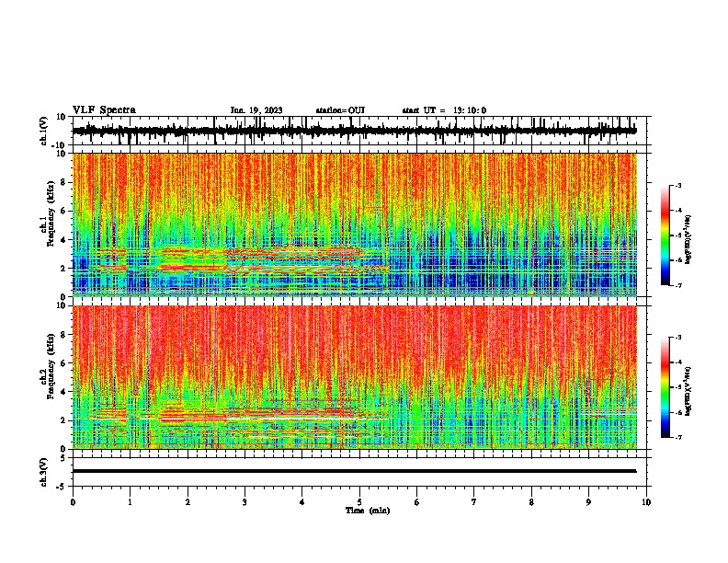Image resolution: width=728 pixels, height=563 pixels.
Task: Click time-axis tick label "9"
Action: (x=588, y=502)
